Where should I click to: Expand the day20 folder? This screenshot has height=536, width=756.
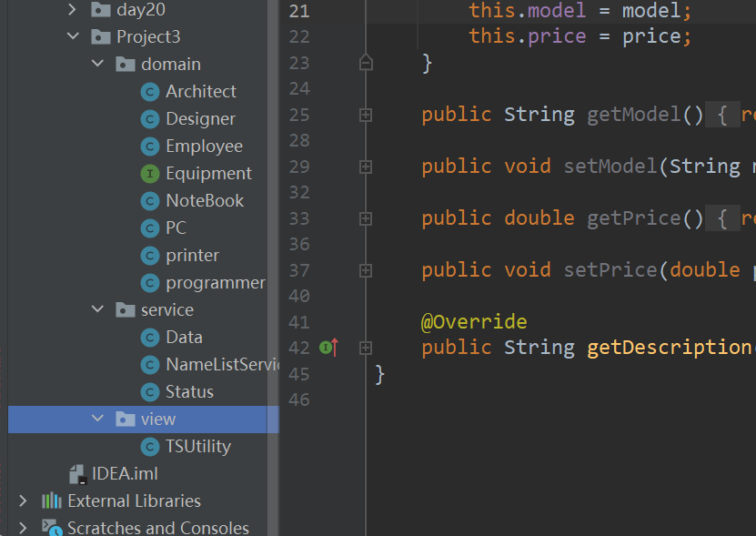(74, 10)
